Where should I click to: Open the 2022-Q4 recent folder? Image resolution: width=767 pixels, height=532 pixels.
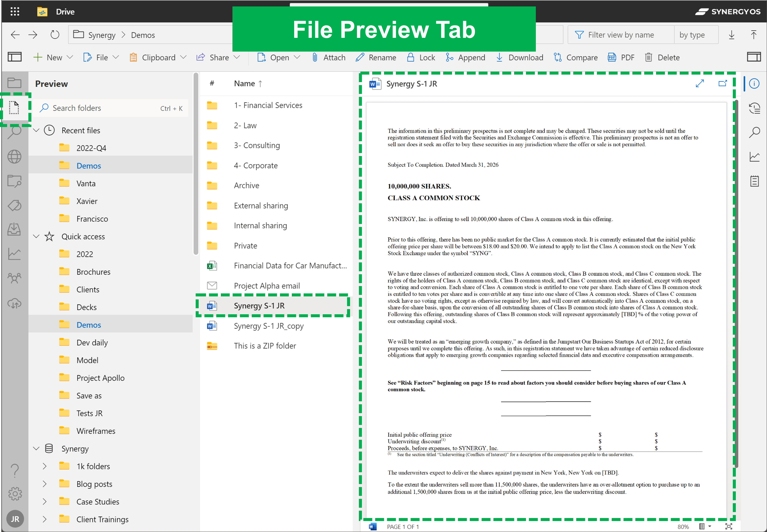click(x=91, y=148)
